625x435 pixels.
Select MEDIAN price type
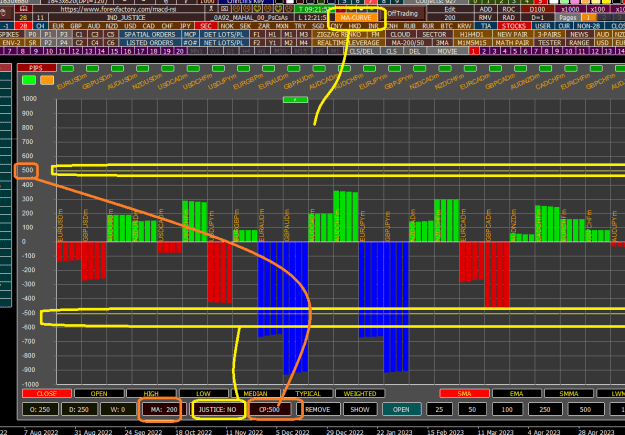[x=256, y=394]
